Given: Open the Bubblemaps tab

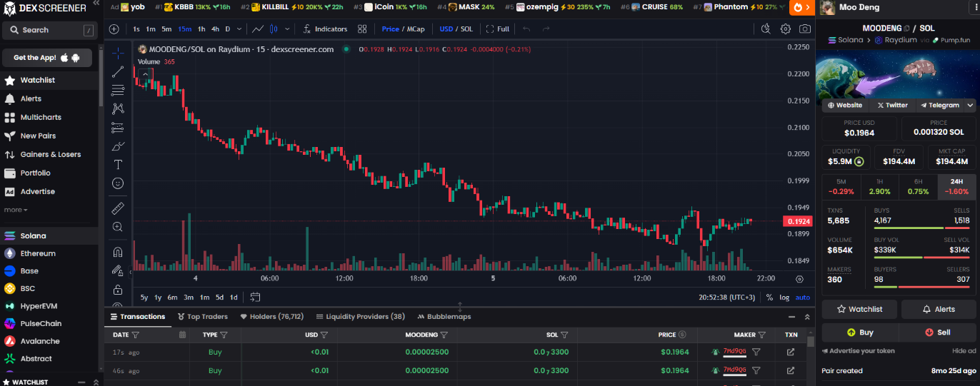Looking at the screenshot, I should coord(444,317).
